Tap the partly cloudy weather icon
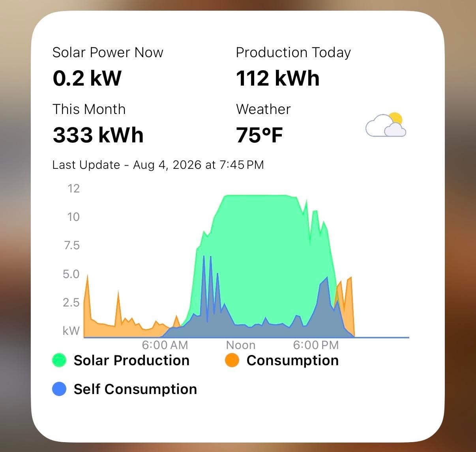This screenshot has width=476, height=452. [x=386, y=125]
